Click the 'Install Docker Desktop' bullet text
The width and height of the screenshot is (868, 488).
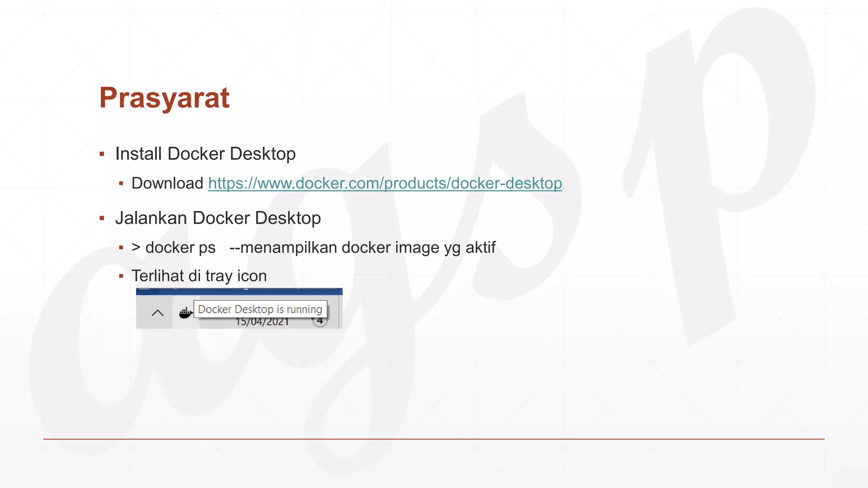[x=206, y=154]
